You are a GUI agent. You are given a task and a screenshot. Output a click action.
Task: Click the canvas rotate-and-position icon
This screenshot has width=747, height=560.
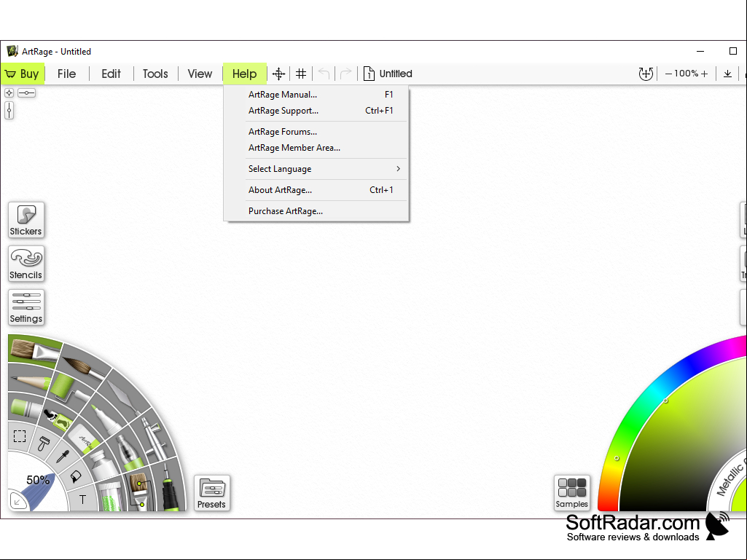646,74
